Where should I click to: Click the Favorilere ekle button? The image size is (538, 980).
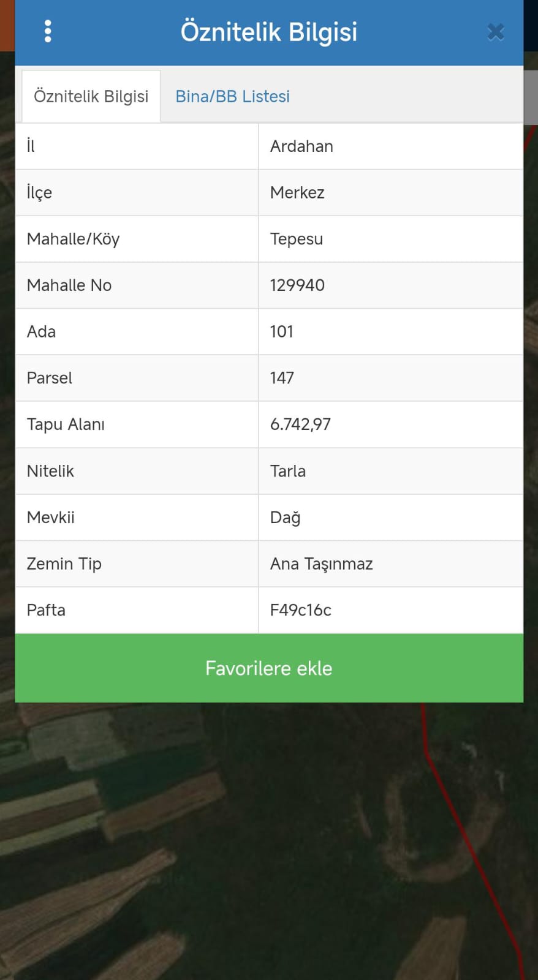[269, 668]
